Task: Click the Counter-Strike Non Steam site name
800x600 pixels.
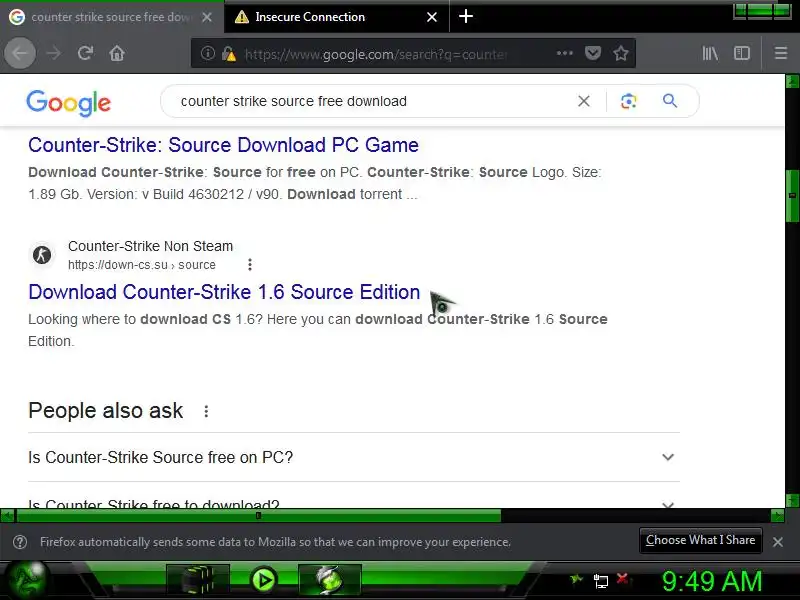Action: [151, 246]
